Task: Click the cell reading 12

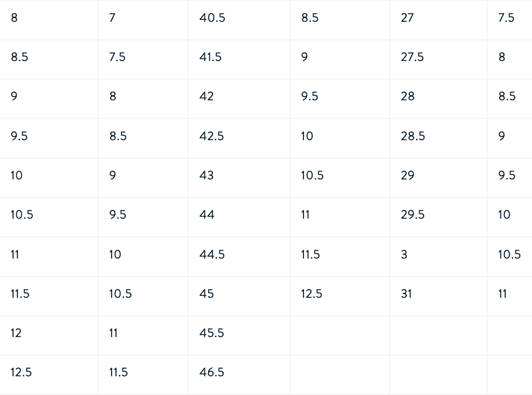Action: click(49, 336)
